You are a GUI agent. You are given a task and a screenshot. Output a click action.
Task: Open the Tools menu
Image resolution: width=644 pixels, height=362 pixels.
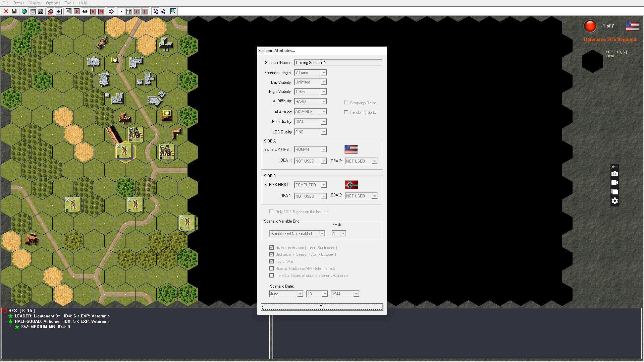69,3
